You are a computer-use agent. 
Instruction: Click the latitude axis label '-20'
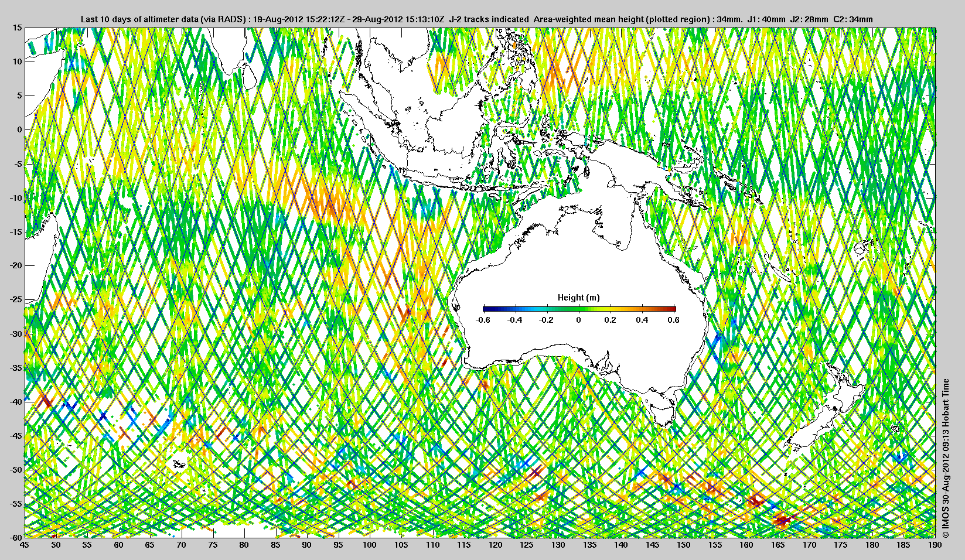[16, 265]
